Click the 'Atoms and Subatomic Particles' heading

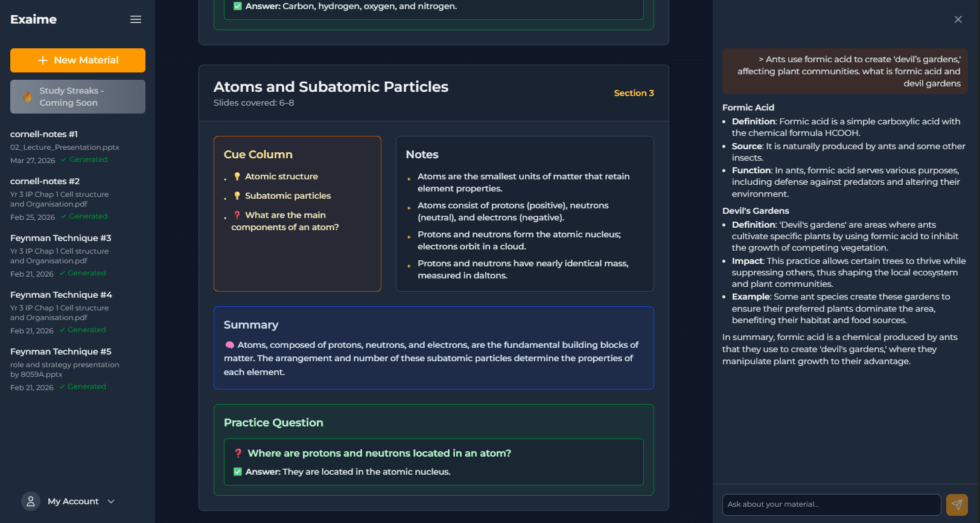[331, 87]
